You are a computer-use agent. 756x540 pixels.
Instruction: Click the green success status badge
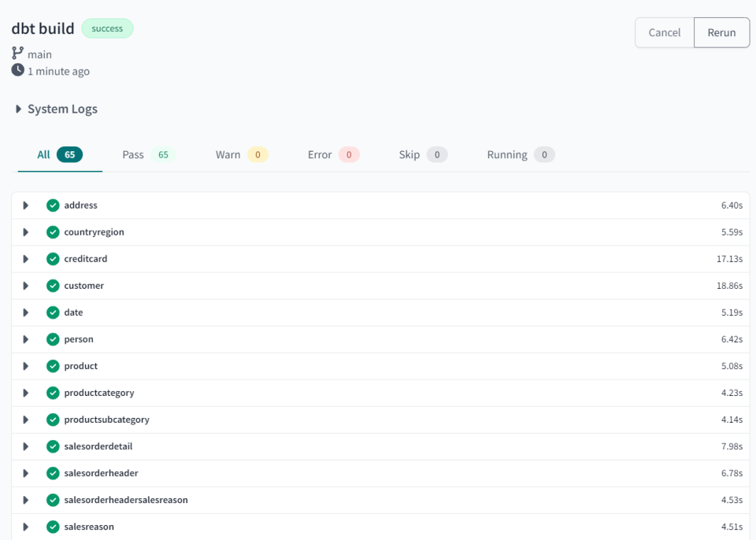107,28
